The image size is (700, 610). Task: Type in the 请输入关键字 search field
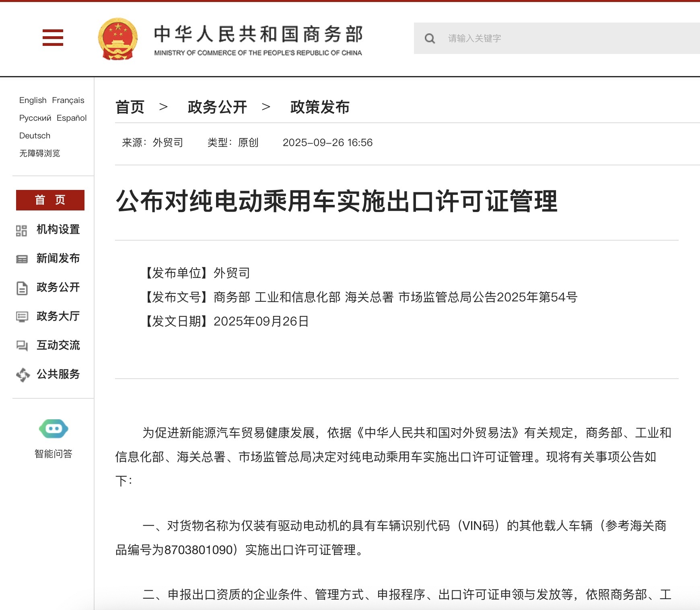tap(563, 39)
